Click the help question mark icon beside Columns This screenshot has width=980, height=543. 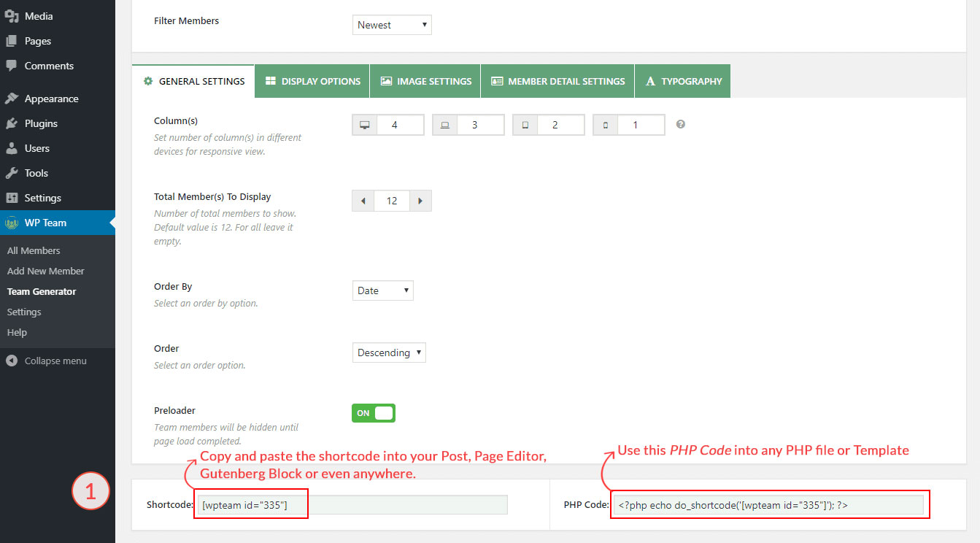pyautogui.click(x=680, y=125)
